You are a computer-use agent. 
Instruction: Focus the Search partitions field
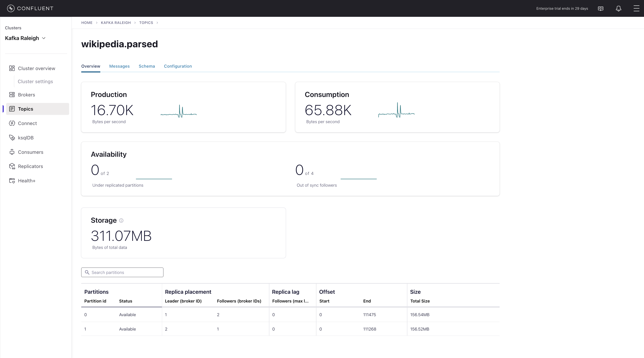[x=125, y=272]
